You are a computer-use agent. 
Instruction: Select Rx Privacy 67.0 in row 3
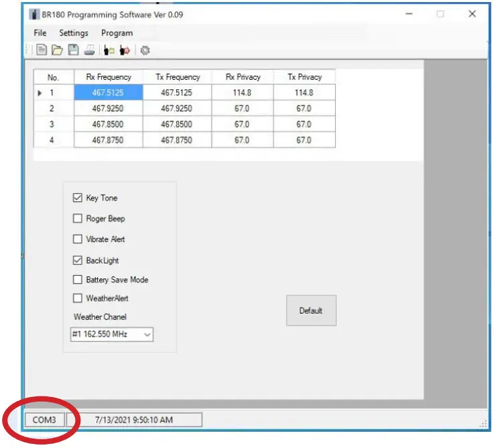coord(243,125)
